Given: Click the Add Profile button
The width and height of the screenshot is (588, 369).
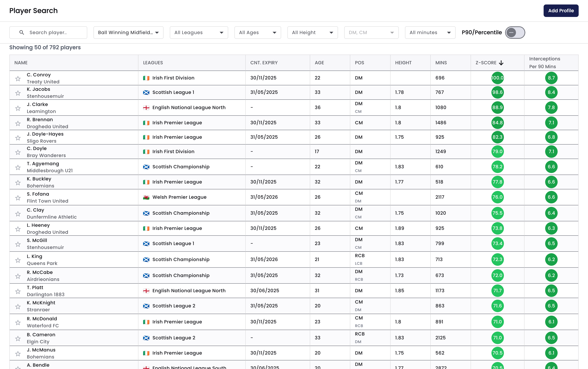Looking at the screenshot, I should pos(561,11).
